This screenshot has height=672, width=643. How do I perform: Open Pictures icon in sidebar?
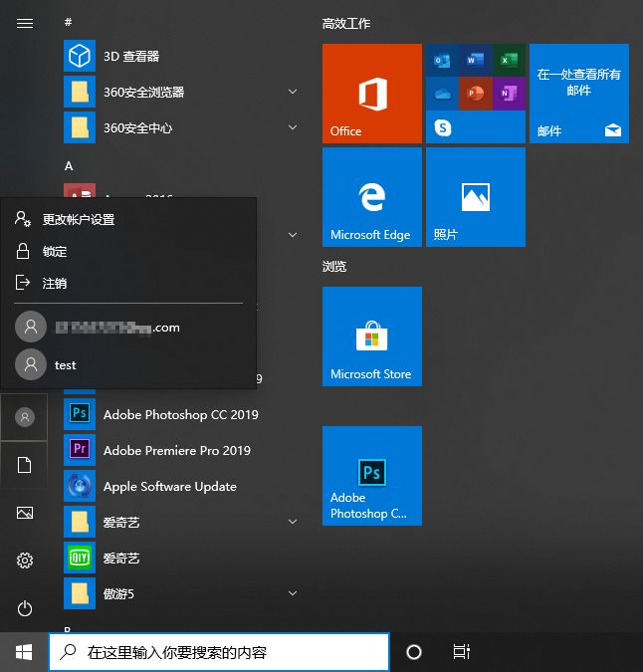point(25,513)
